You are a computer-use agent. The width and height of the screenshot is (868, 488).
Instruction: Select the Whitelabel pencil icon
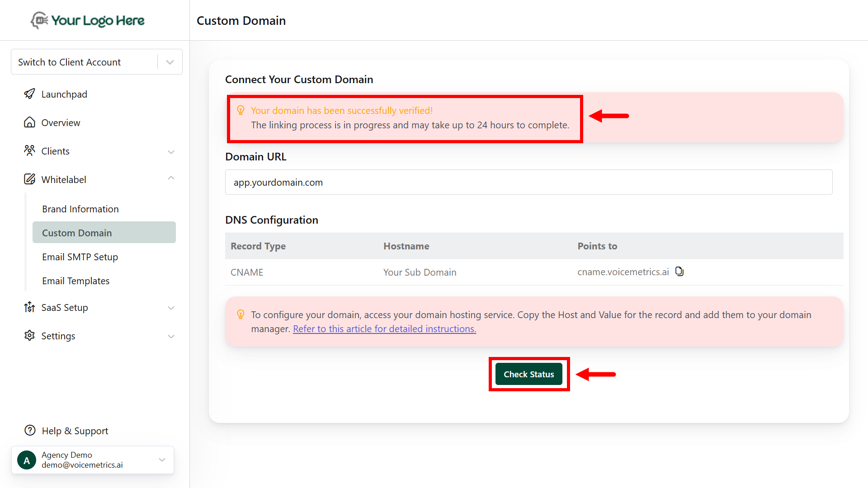[x=29, y=179]
